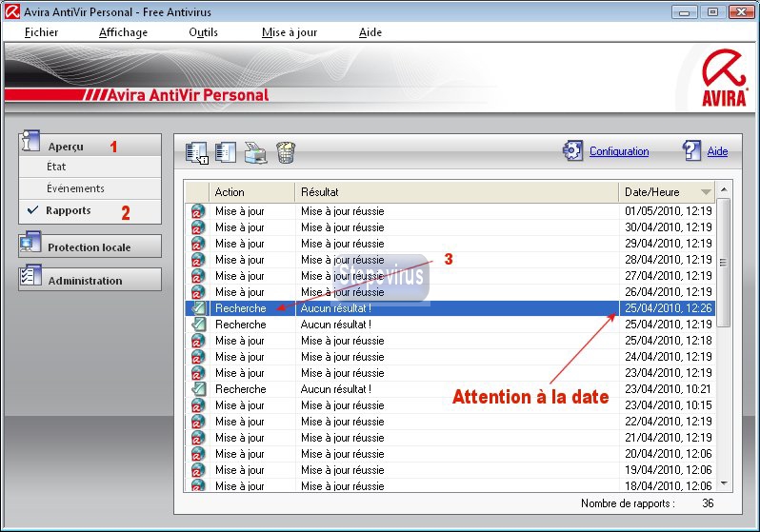This screenshot has width=760, height=532.
Task: Select the Recherche row dated 25/04/2010, 12:19
Action: point(450,325)
